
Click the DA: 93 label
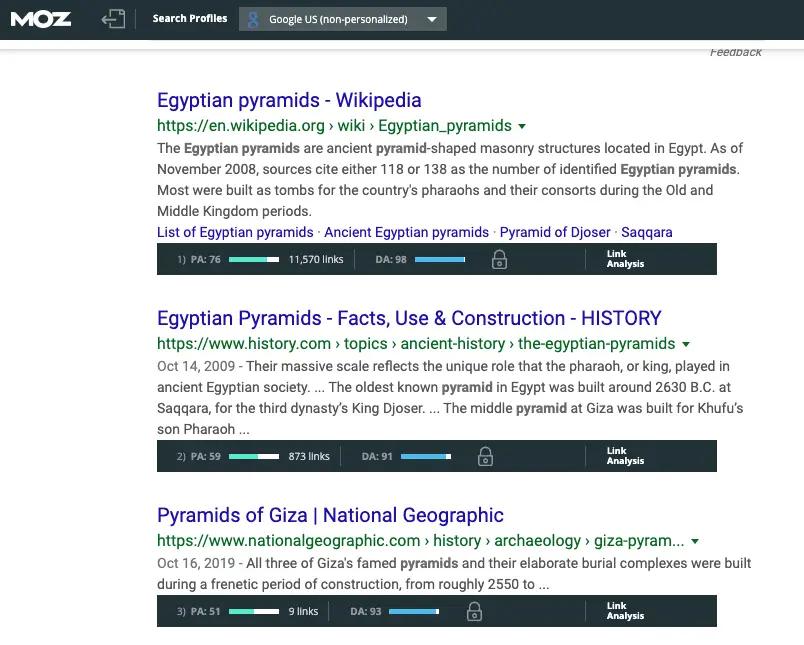pos(366,612)
